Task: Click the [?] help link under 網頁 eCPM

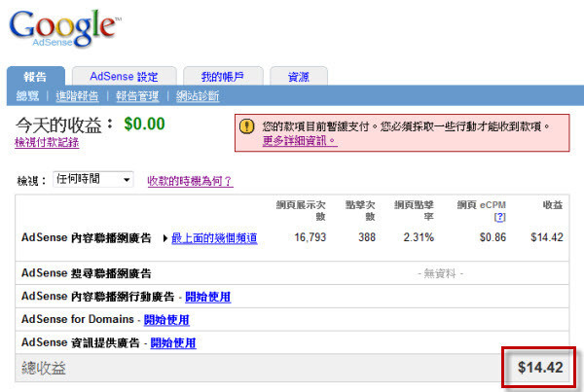Action: (500, 217)
